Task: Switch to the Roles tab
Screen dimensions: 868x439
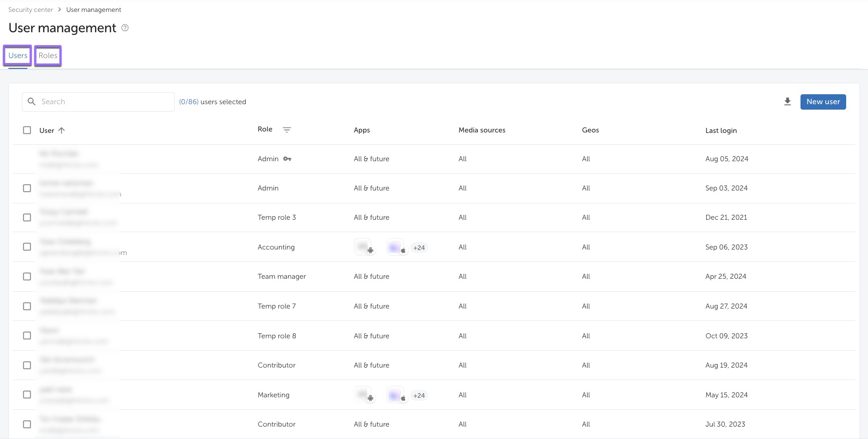Action: [x=48, y=56]
